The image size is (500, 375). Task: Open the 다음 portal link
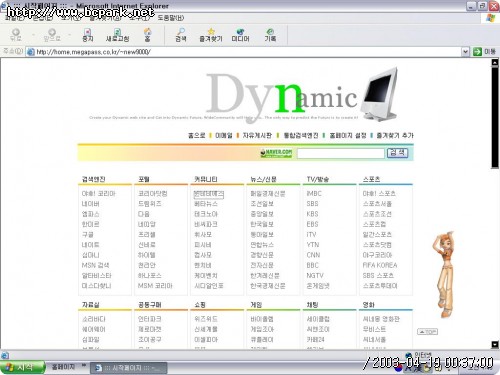pyautogui.click(x=144, y=214)
